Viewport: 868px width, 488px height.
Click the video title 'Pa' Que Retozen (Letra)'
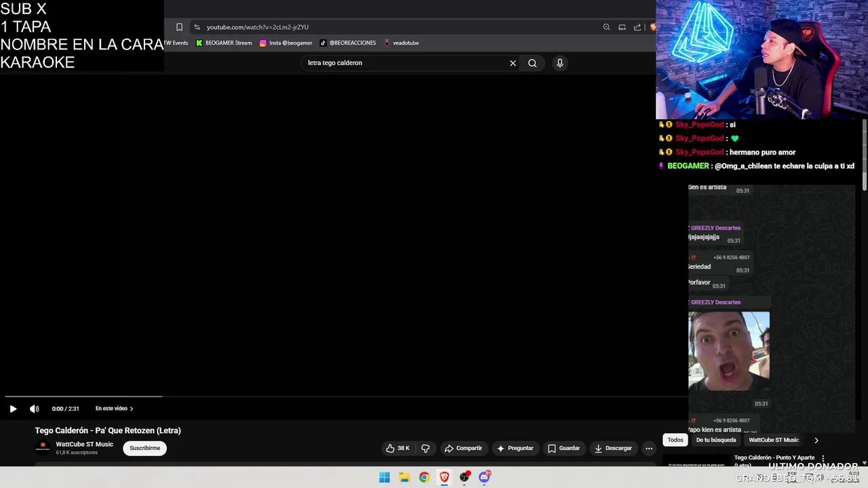[x=108, y=430]
